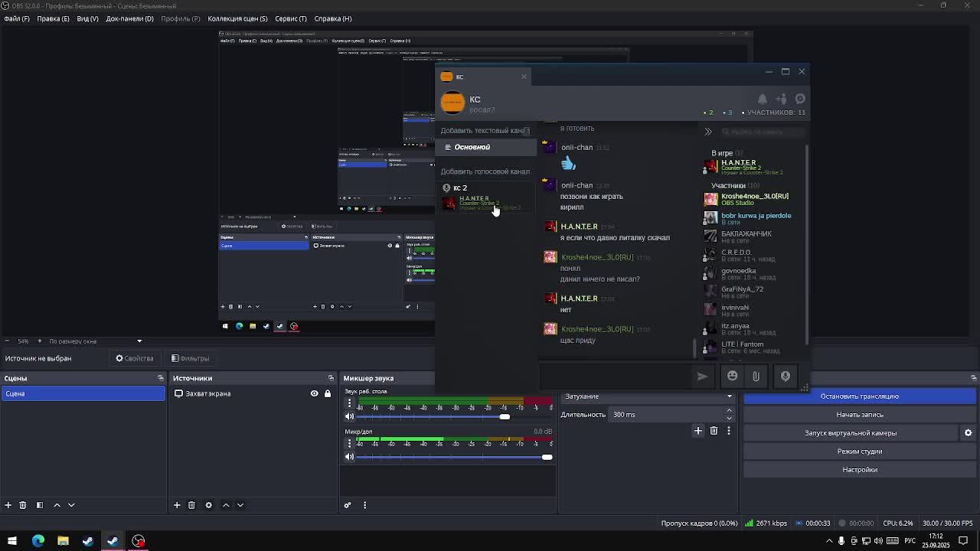Open transition properties three-dot menu

tap(728, 431)
